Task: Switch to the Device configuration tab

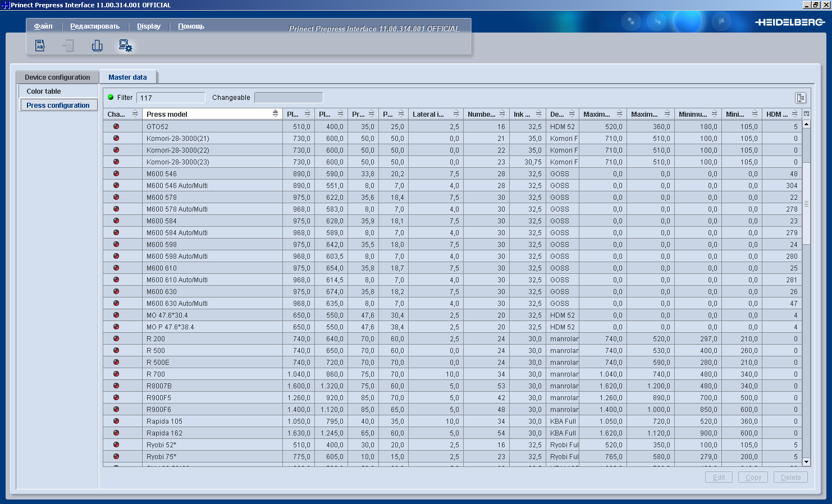Action: (57, 77)
